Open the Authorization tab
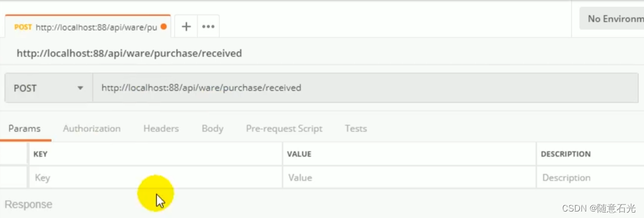This screenshot has width=644, height=218. pos(92,129)
